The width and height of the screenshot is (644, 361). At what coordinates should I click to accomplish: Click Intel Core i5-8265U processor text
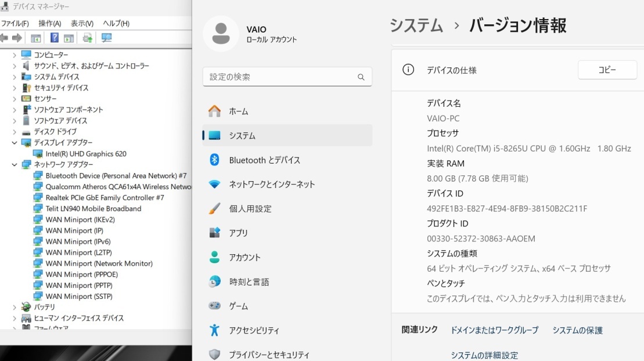[x=528, y=149]
